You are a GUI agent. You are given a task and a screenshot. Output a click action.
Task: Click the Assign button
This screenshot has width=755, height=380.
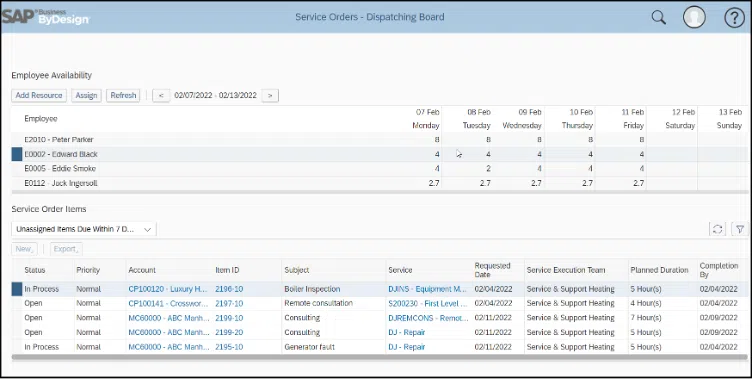click(x=86, y=95)
